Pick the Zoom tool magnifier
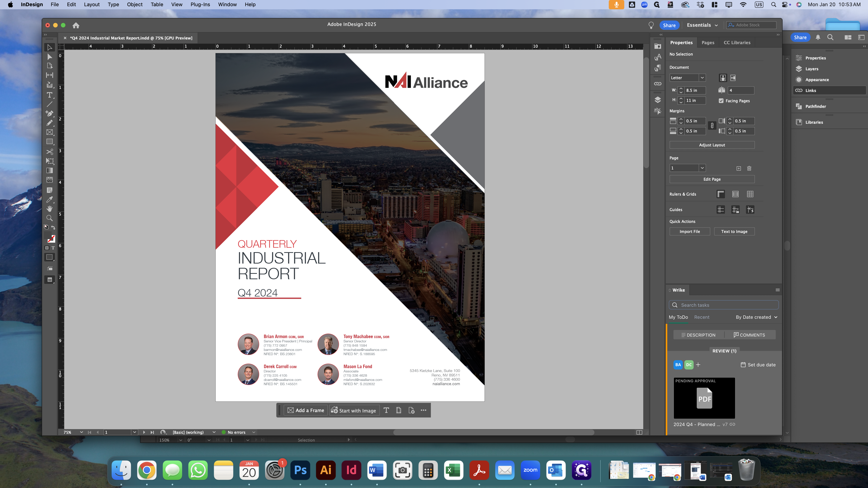 [50, 218]
